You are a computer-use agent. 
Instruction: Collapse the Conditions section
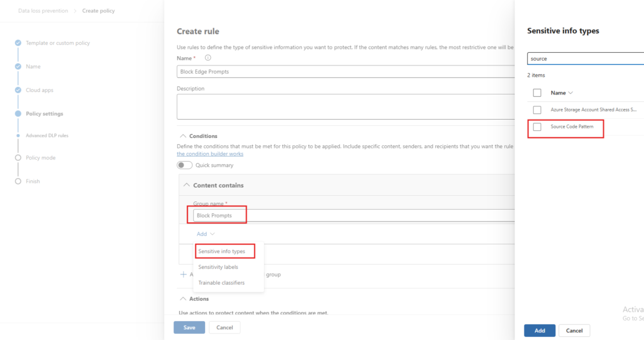(183, 136)
